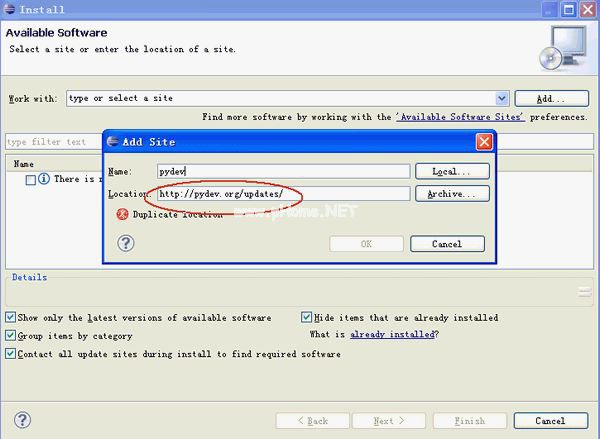The image size is (600, 439).
Task: Click the disabled OK button in Add Site
Action: (x=366, y=244)
